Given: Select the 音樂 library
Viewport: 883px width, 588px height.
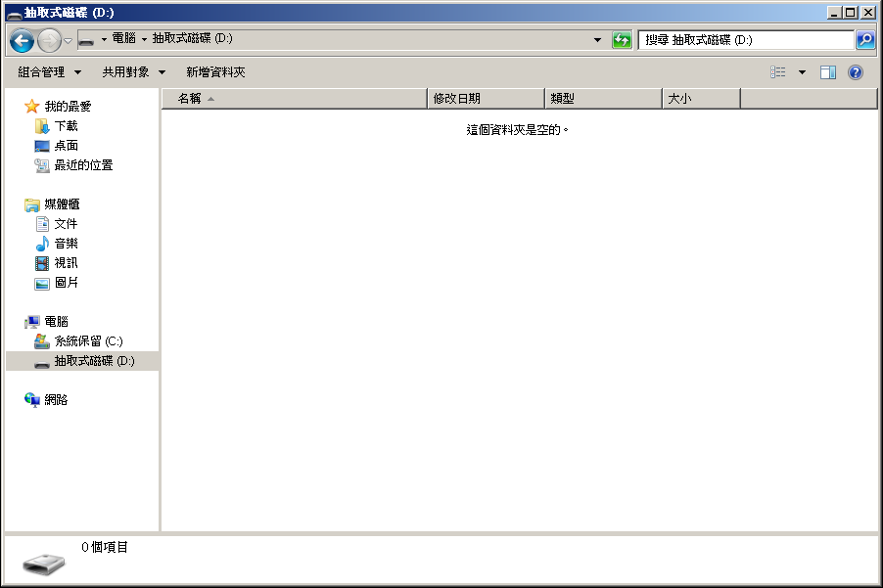Looking at the screenshot, I should [66, 244].
